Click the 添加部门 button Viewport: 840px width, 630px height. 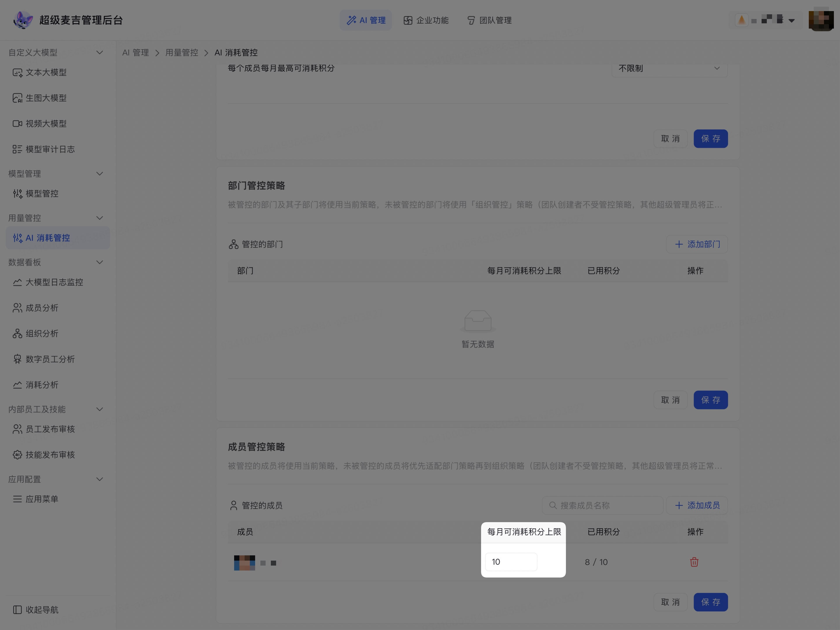tap(697, 244)
